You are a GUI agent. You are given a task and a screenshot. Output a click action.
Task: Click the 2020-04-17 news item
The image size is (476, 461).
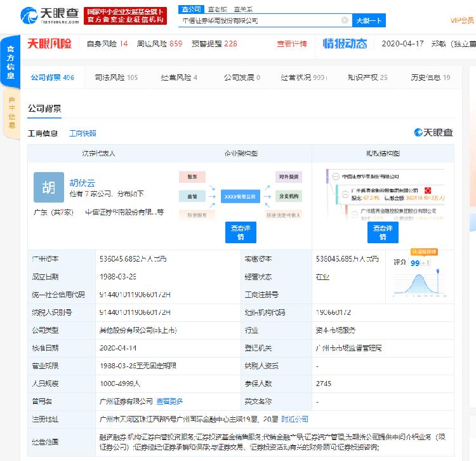pos(428,44)
